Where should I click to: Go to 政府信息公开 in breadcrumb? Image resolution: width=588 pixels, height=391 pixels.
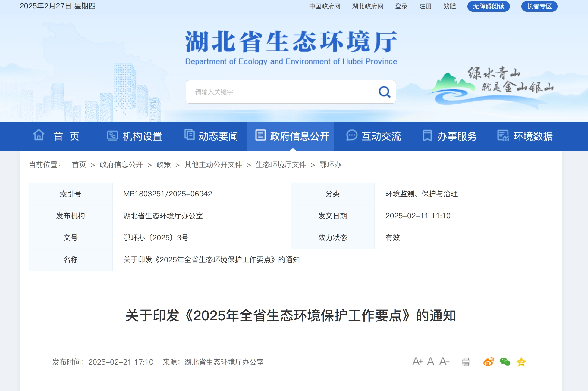[x=121, y=165]
